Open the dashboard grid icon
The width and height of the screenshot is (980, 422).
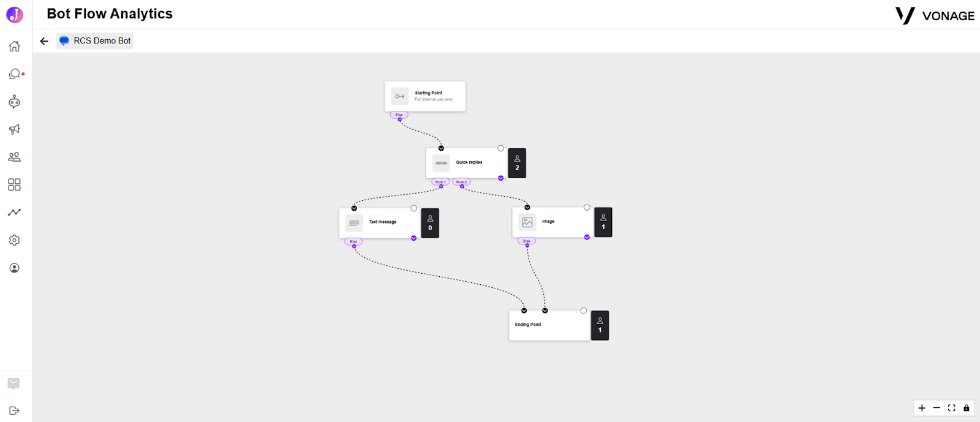point(14,184)
